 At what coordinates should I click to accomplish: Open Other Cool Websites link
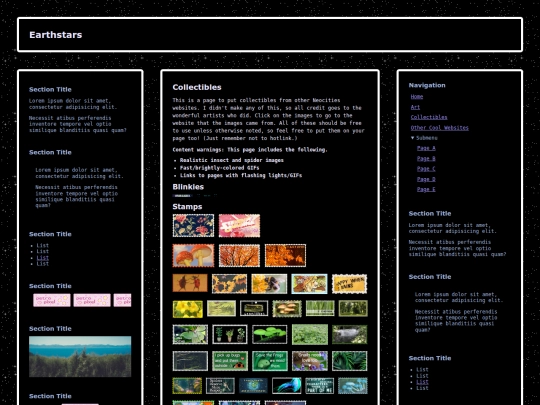click(439, 128)
